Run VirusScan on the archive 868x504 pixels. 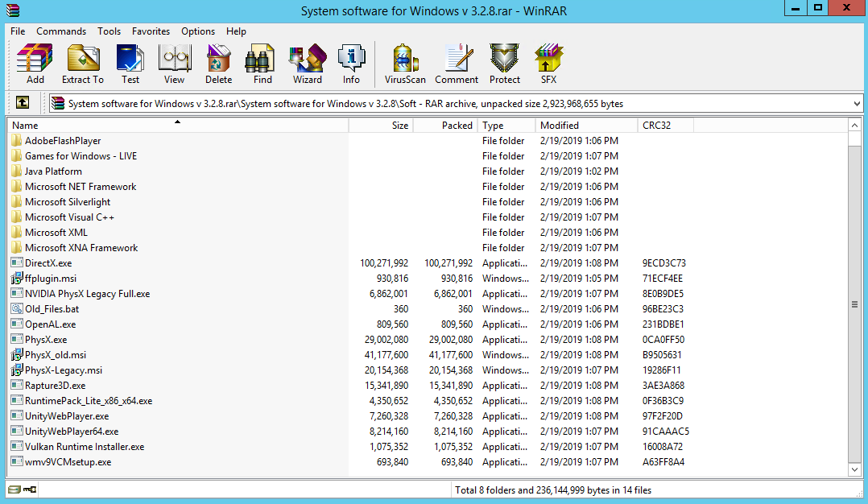point(405,64)
